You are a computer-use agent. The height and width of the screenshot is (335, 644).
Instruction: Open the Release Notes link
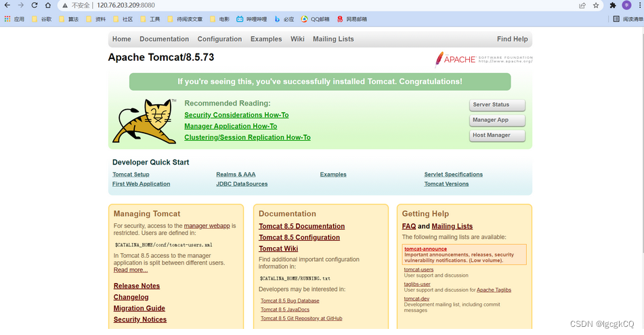[x=136, y=286]
